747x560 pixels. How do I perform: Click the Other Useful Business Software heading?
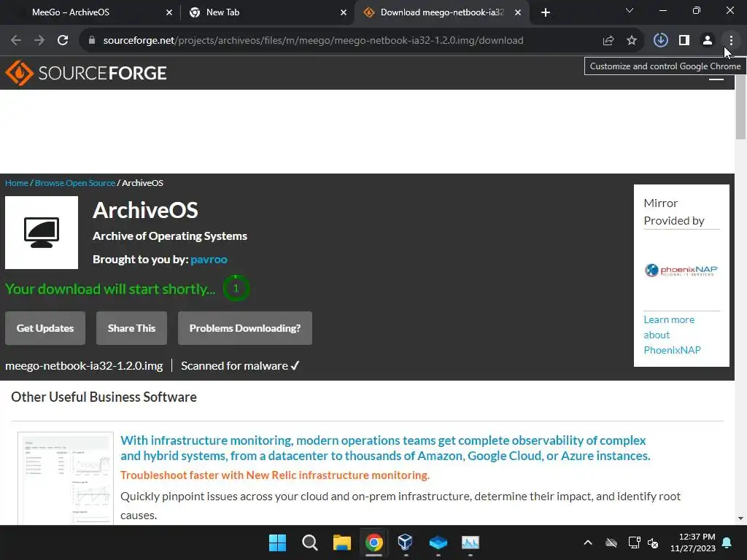coord(104,397)
